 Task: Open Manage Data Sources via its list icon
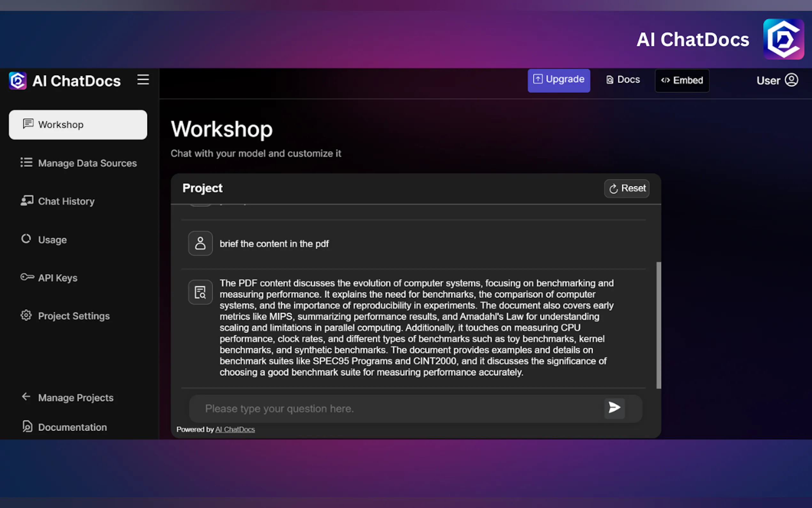[x=27, y=163]
